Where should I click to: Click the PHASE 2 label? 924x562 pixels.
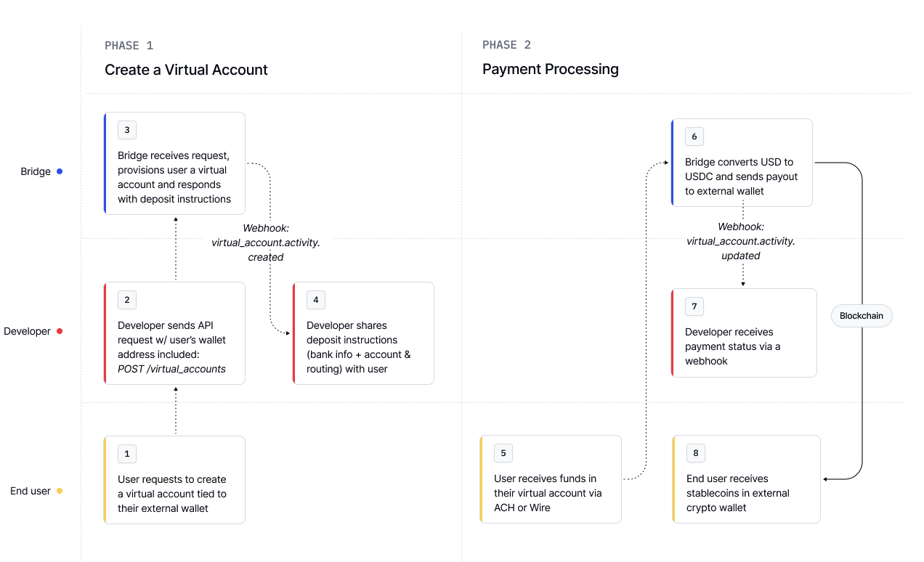[506, 45]
